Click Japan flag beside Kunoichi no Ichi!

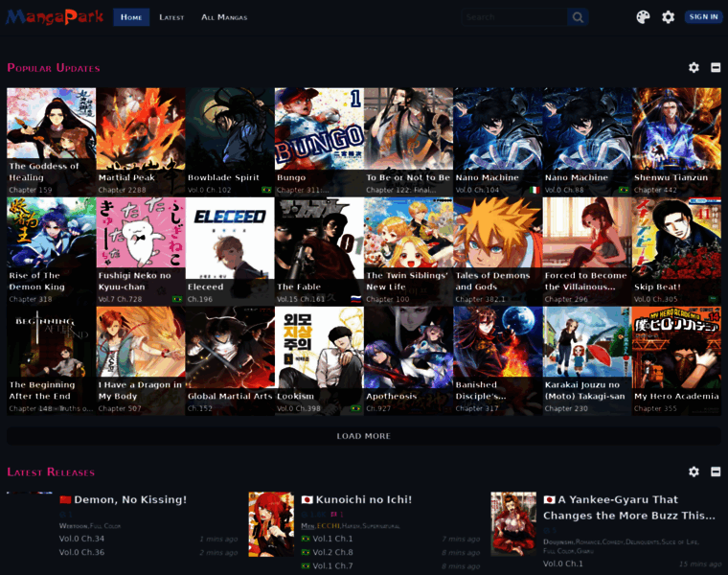pyautogui.click(x=307, y=499)
